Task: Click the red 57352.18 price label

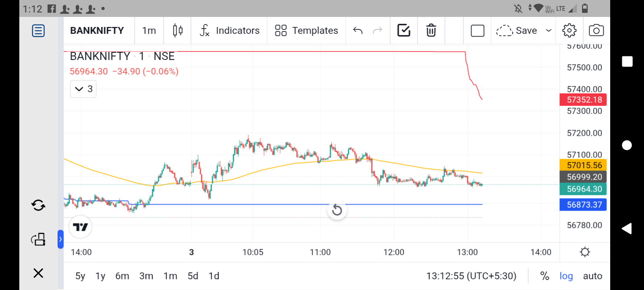Action: [583, 99]
